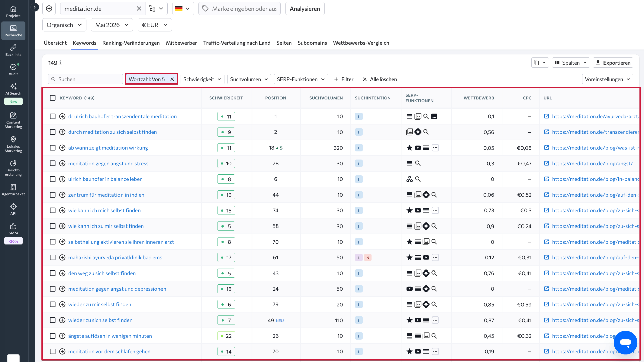This screenshot has height=362, width=644.
Task: Open the German flag country dropdown
Action: point(183,9)
